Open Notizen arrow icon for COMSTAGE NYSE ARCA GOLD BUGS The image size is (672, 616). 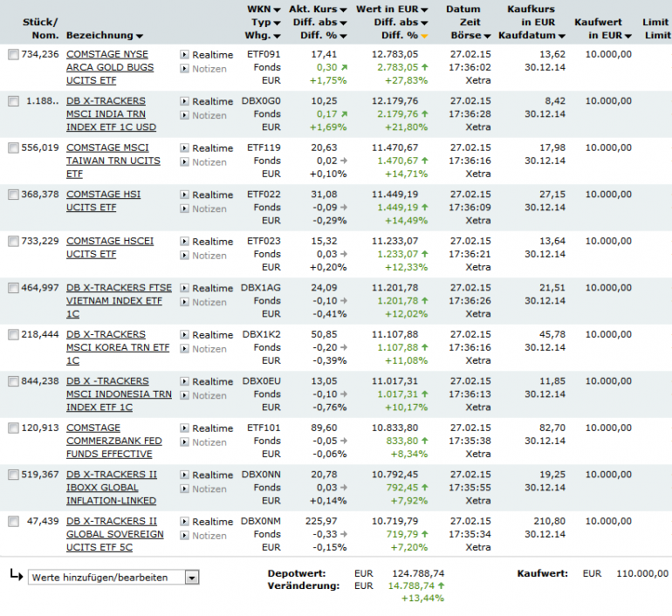(184, 69)
